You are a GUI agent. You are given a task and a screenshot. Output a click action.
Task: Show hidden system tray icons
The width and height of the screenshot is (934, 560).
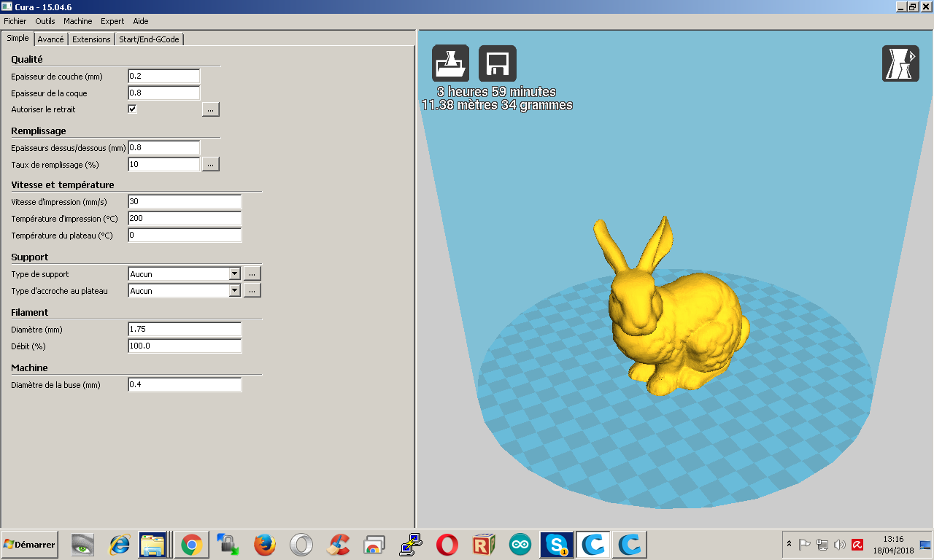point(789,544)
